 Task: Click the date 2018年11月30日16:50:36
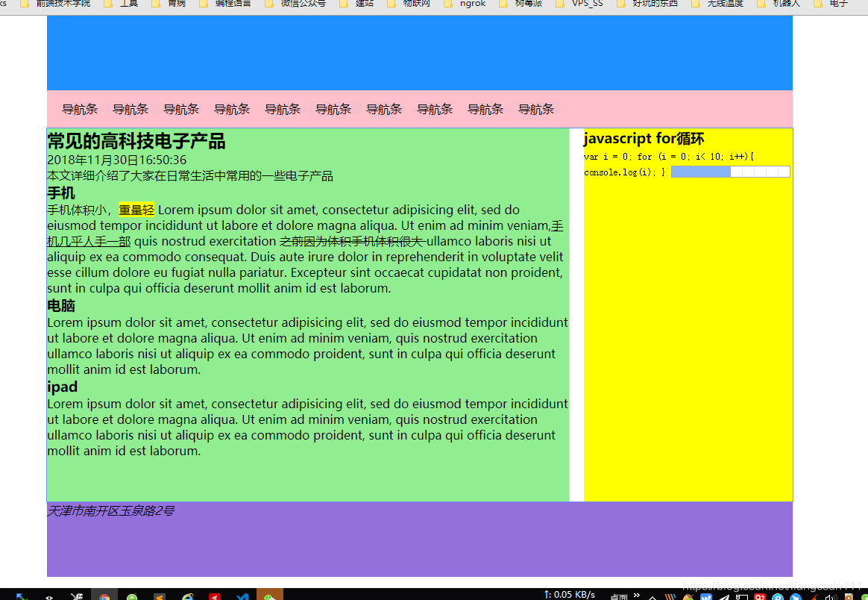coord(117,160)
